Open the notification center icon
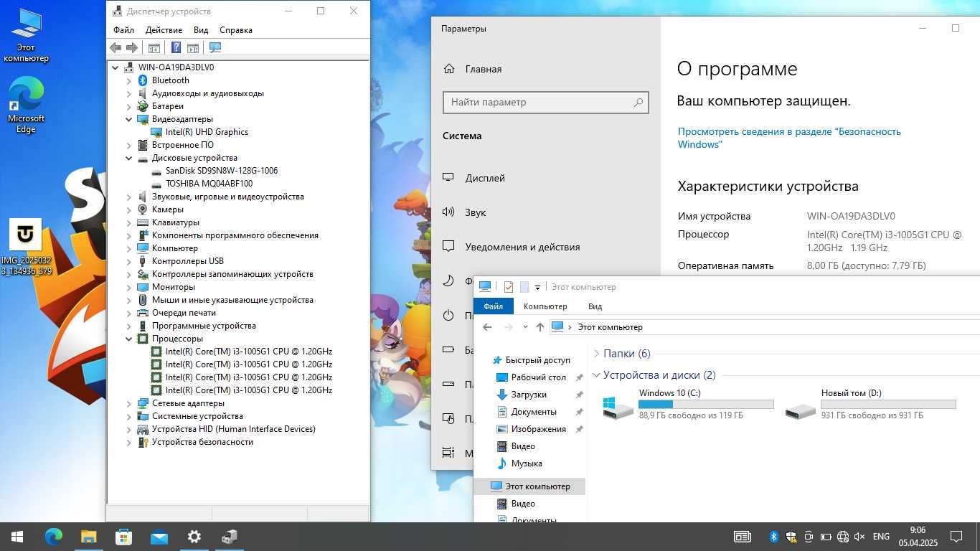This screenshot has height=551, width=980. click(956, 537)
